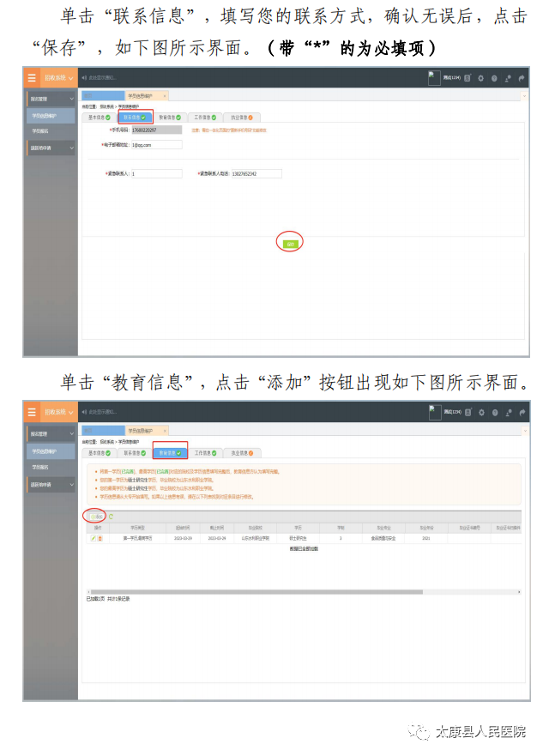Click document icon beside username, contact-info screenshot
The height and width of the screenshot is (756, 543).
pos(468,78)
